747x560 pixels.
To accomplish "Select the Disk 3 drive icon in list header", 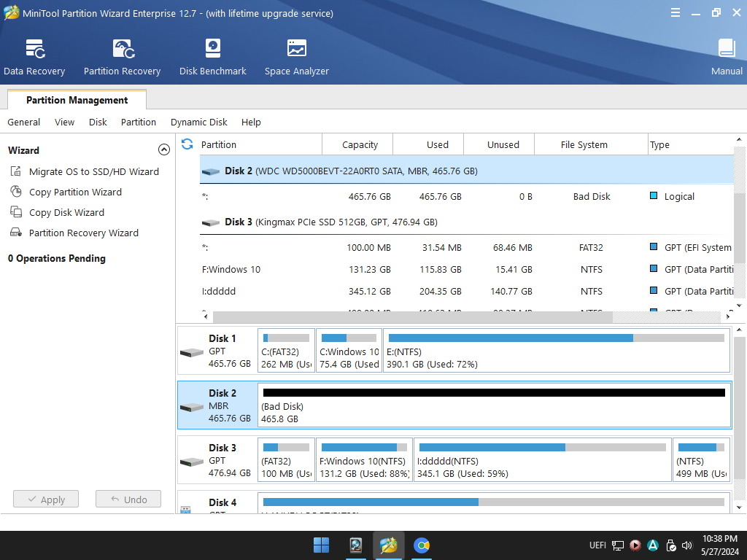I will pyautogui.click(x=211, y=222).
